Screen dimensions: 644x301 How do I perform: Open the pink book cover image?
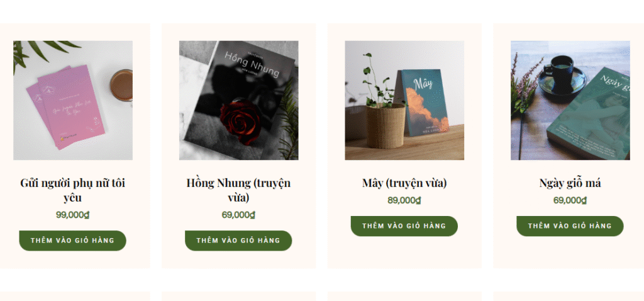73,100
